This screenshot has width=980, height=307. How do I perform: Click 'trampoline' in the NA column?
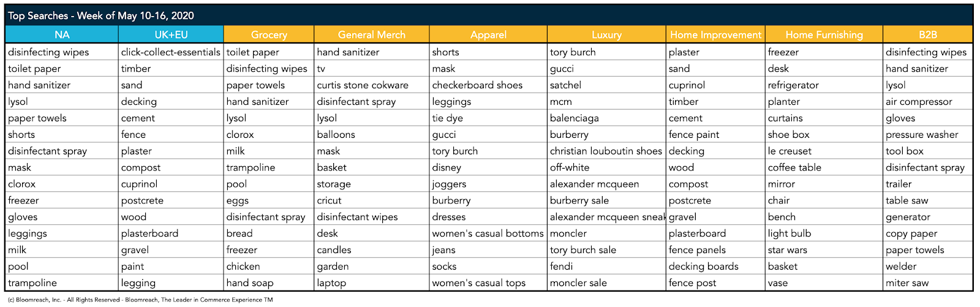[32, 283]
